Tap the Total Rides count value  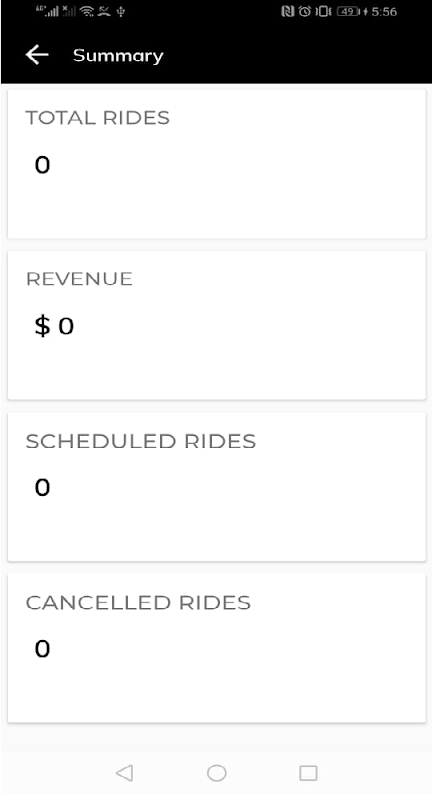pyautogui.click(x=42, y=165)
